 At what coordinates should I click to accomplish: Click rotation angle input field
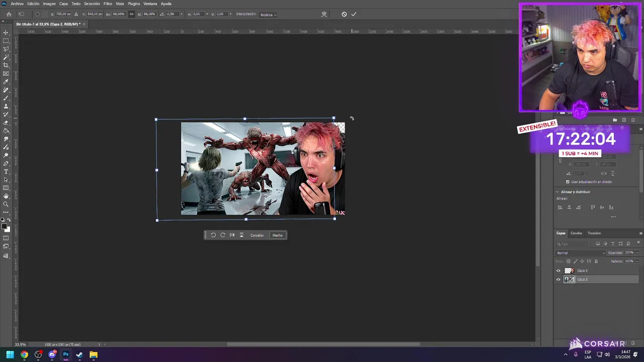tap(171, 14)
